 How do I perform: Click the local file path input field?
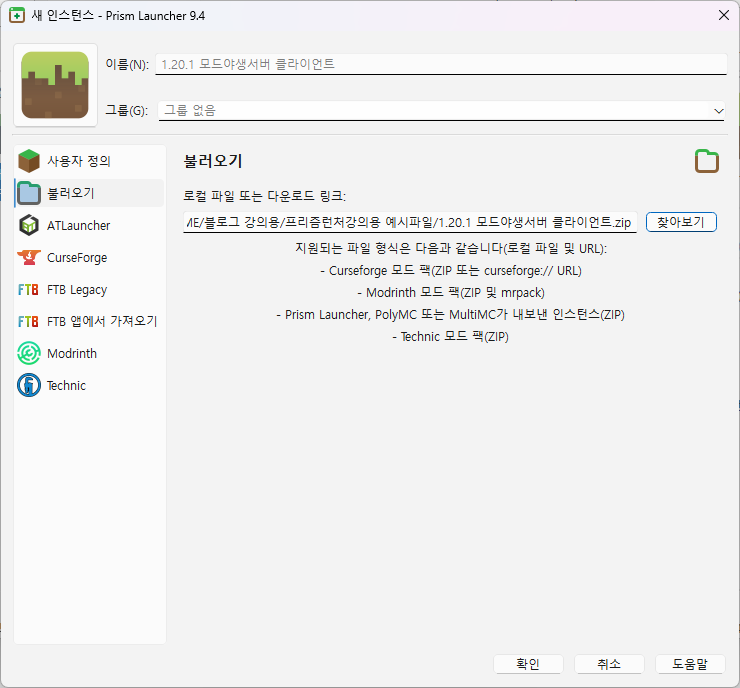point(410,222)
